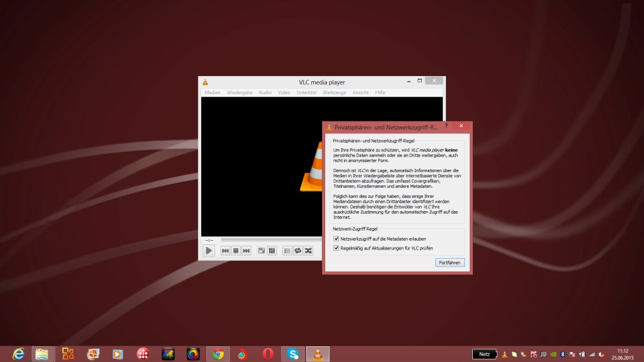This screenshot has width=644, height=362.
Task: Click VLC cone icon in title bar
Action: [x=206, y=82]
